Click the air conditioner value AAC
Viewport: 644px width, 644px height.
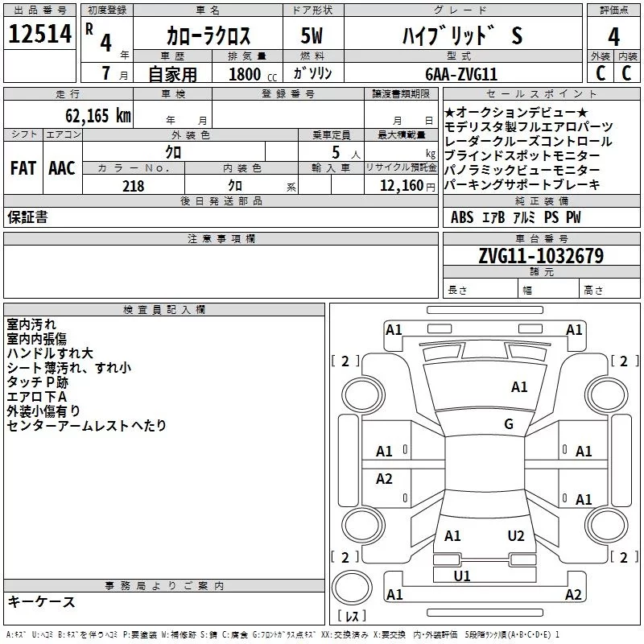pyautogui.click(x=62, y=168)
